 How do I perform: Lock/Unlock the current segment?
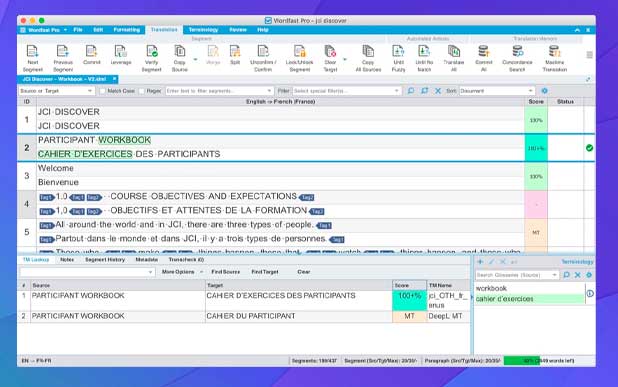point(300,58)
